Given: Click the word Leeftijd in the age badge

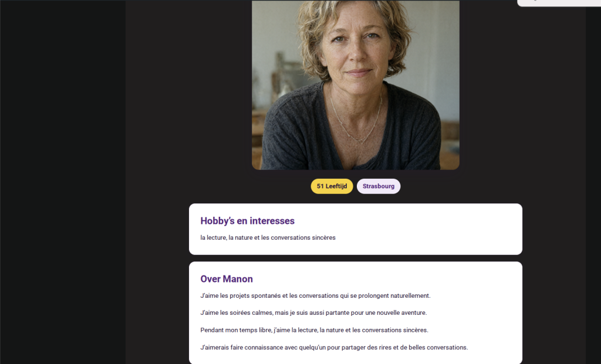Looking at the screenshot, I should 336,186.
